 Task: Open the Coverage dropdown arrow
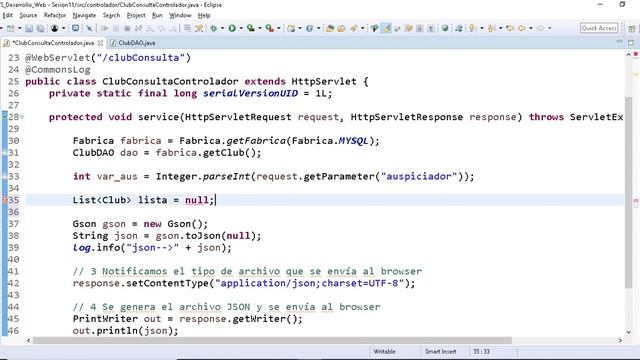click(260, 28)
